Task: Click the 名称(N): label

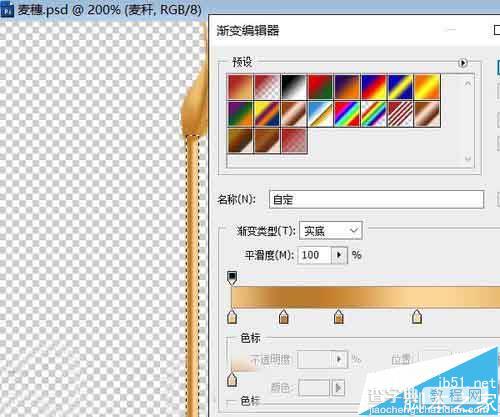Action: (237, 200)
